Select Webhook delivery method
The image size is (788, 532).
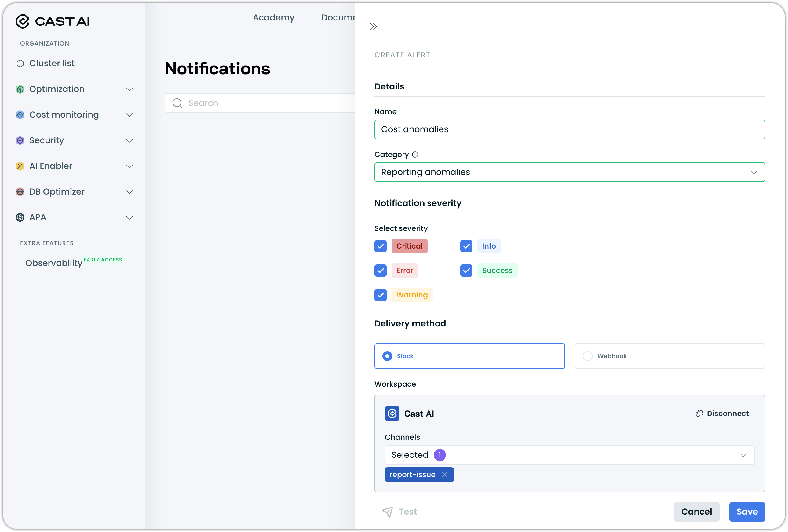point(587,356)
